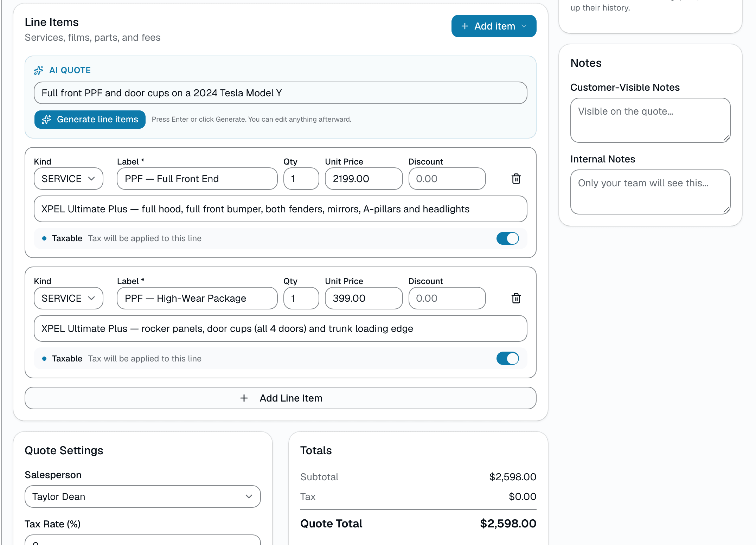Edit the label field PPF — Full Front End
Screen dimensions: 756x545
[197, 179]
